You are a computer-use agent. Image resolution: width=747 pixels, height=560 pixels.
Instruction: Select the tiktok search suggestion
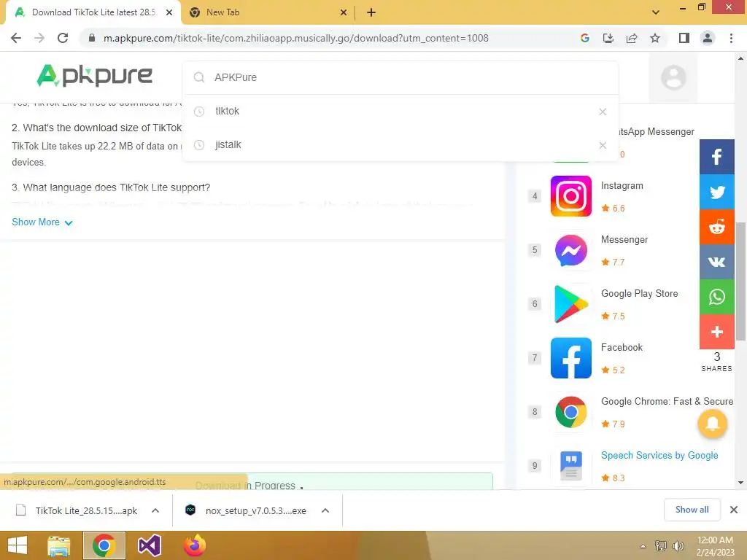(x=400, y=112)
